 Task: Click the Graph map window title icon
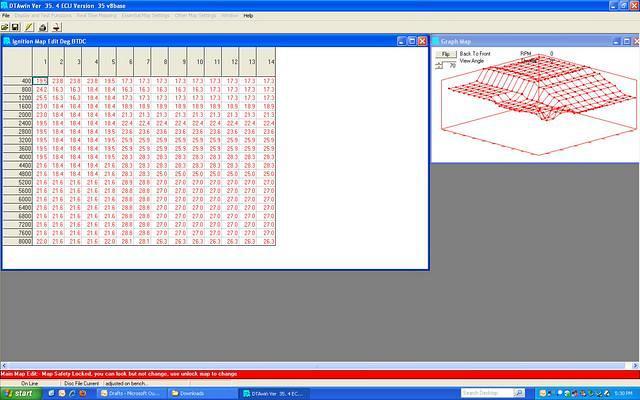pyautogui.click(x=438, y=41)
